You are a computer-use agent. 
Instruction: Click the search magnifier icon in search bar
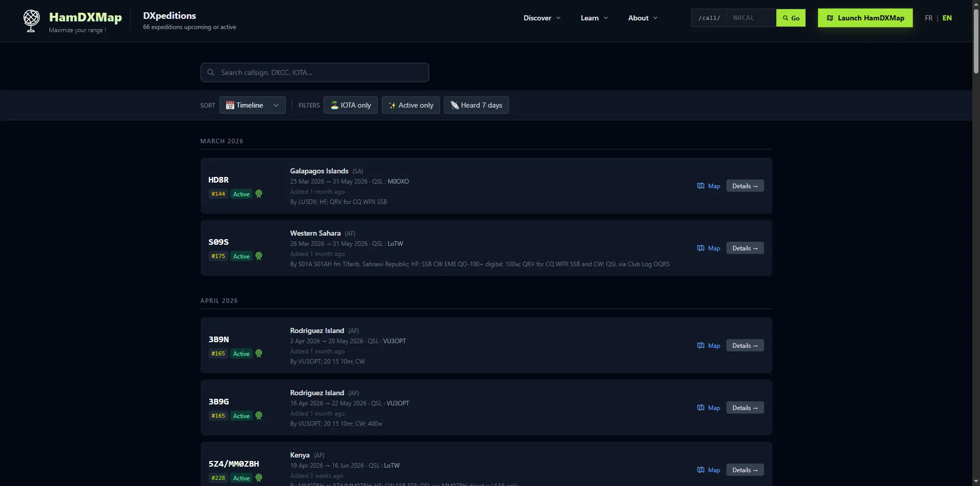tap(211, 72)
